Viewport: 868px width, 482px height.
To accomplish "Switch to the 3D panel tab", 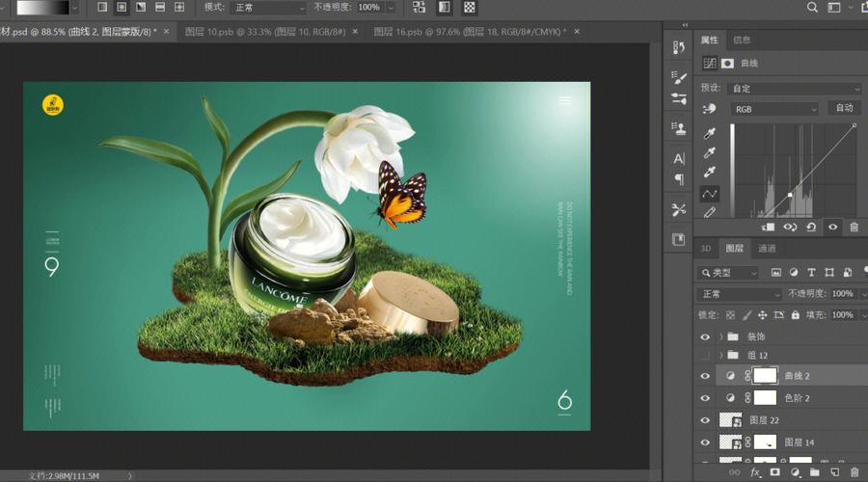I will pos(706,249).
